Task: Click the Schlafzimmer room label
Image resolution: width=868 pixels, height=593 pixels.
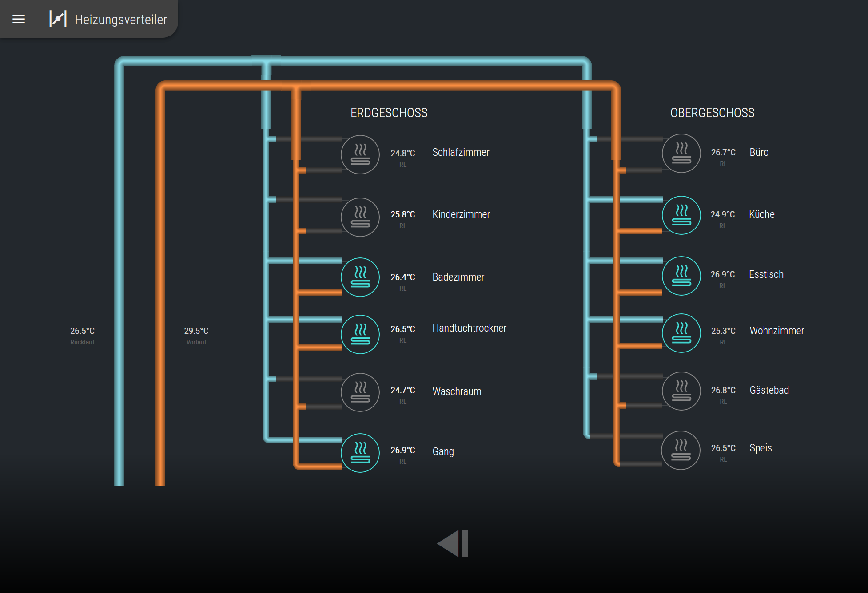Action: tap(461, 152)
